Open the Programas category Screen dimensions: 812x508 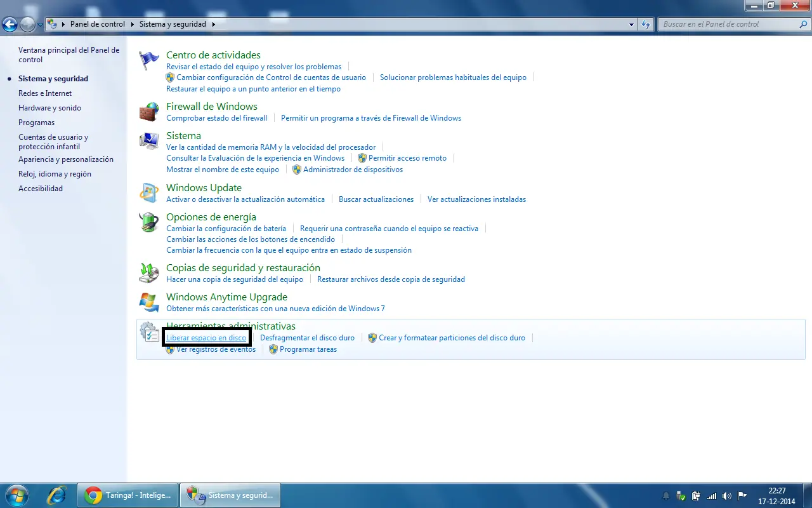[x=36, y=123]
